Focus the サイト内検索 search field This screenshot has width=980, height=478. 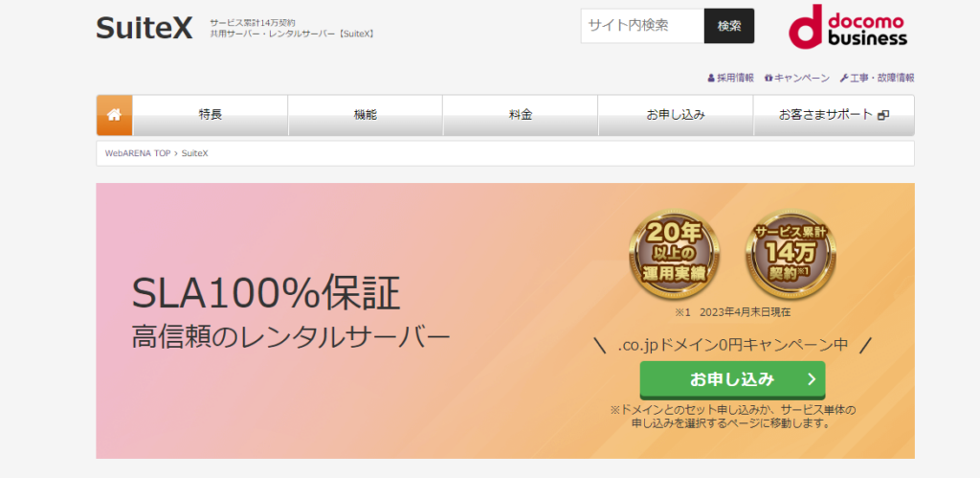(641, 26)
